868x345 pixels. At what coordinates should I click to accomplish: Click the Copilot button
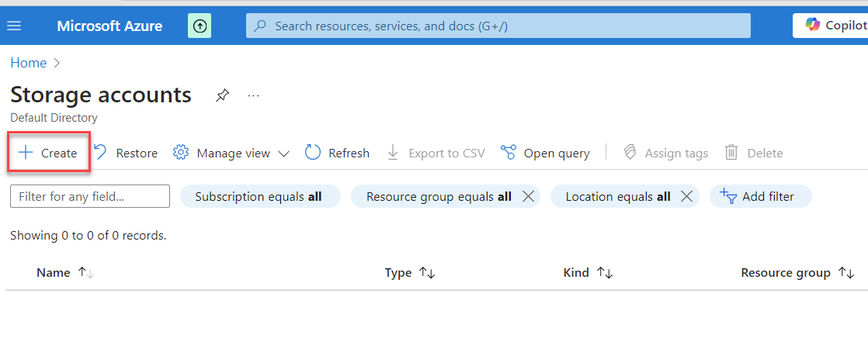pyautogui.click(x=832, y=26)
